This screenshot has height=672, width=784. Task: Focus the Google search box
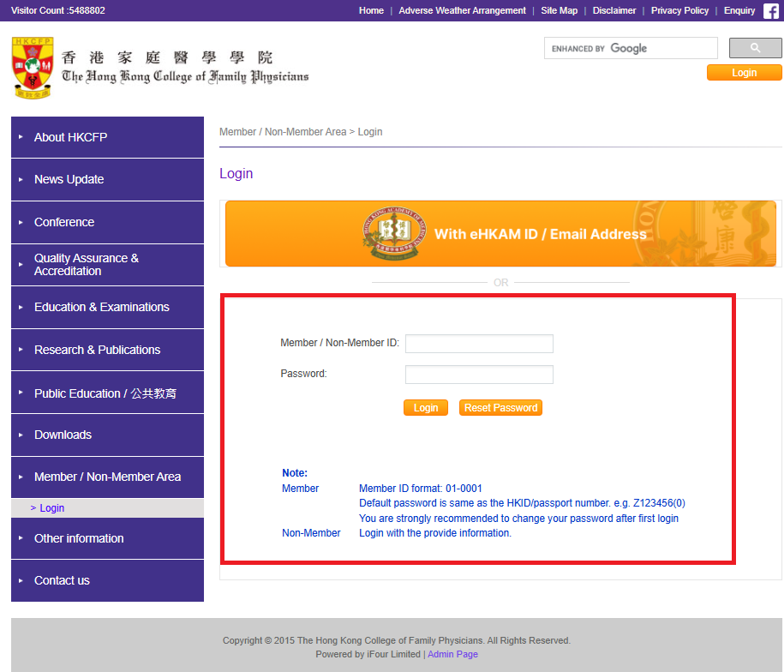pos(631,48)
